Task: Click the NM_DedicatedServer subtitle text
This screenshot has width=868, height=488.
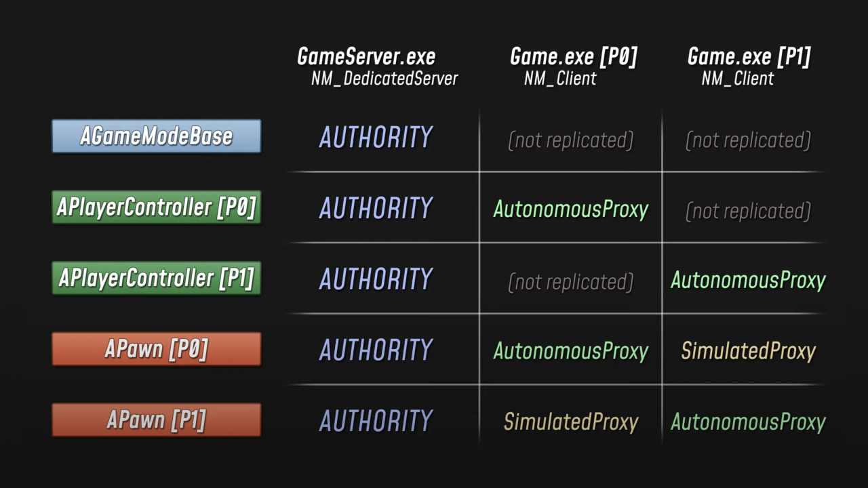Action: [384, 79]
